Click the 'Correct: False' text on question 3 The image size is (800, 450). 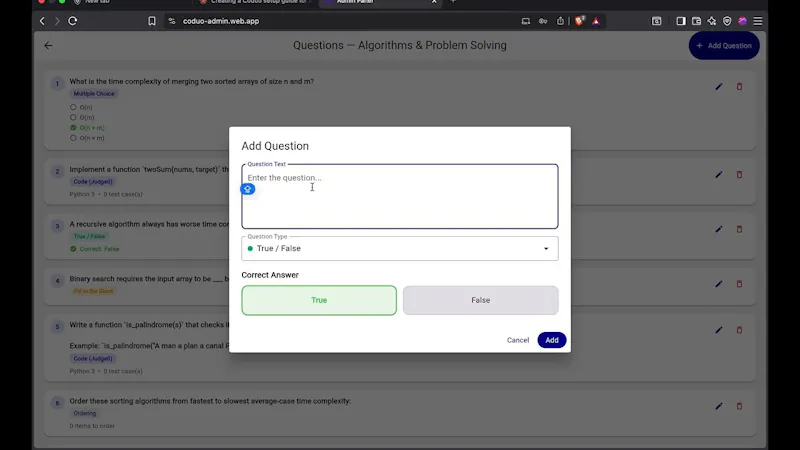point(99,249)
